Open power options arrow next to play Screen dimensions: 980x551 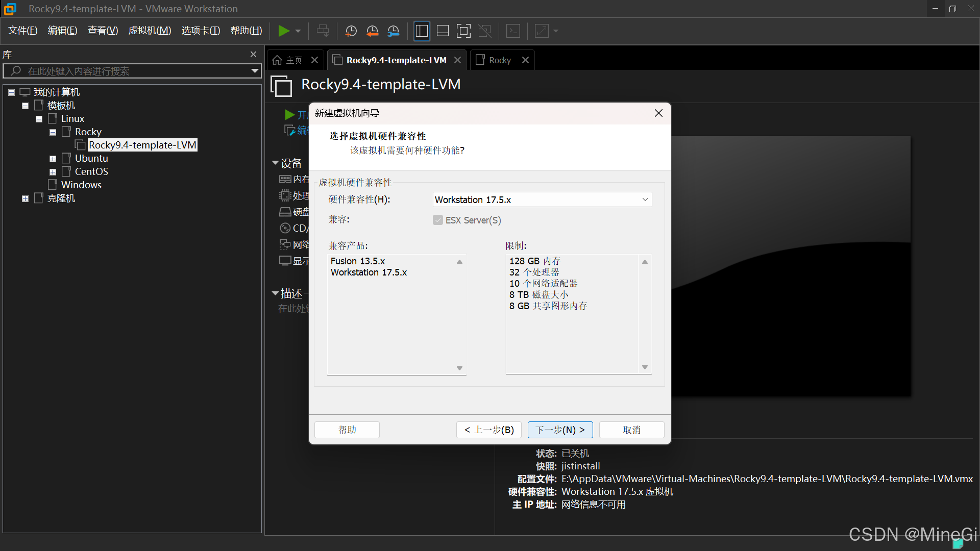(298, 31)
